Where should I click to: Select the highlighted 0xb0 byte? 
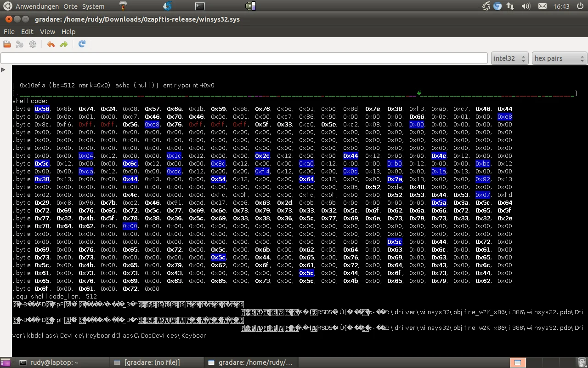coord(395,164)
